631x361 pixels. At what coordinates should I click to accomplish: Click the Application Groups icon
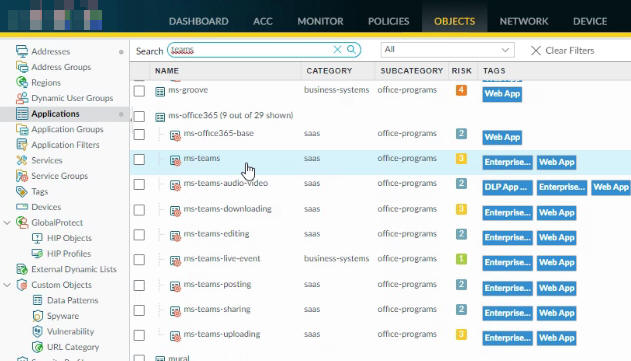[22, 129]
